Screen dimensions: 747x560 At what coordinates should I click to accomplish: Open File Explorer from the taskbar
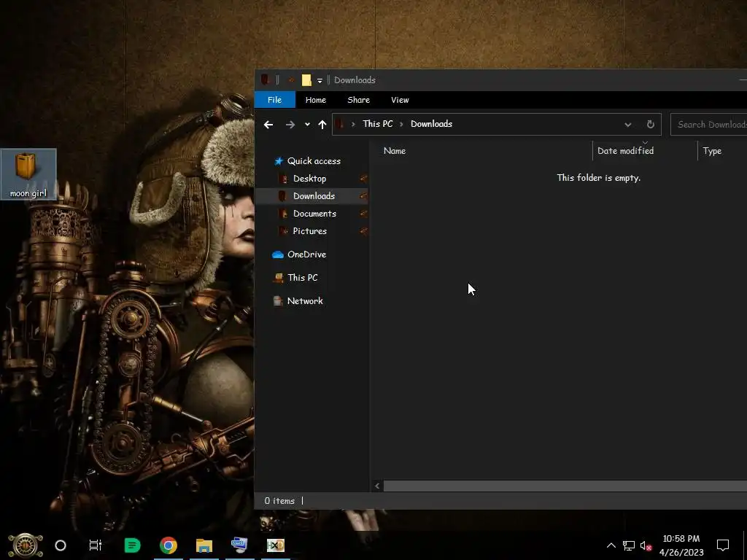[204, 545]
